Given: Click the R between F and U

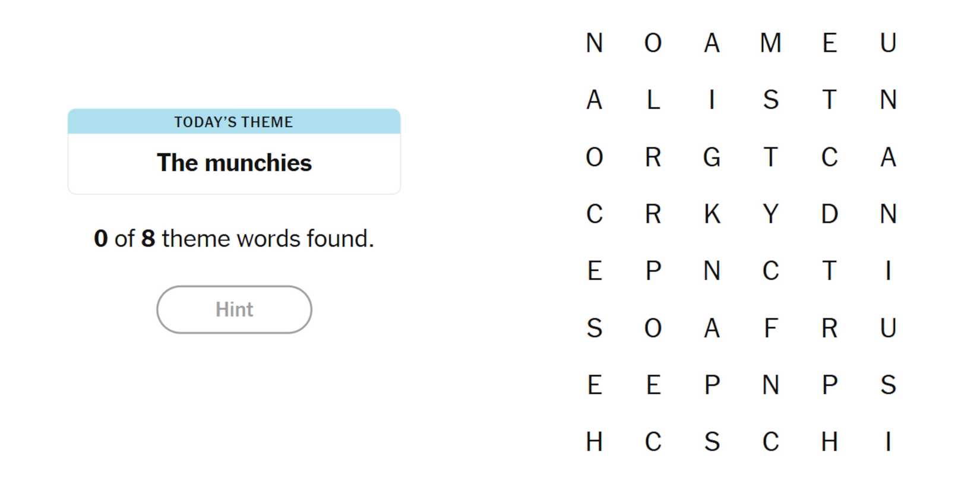Looking at the screenshot, I should point(829,328).
